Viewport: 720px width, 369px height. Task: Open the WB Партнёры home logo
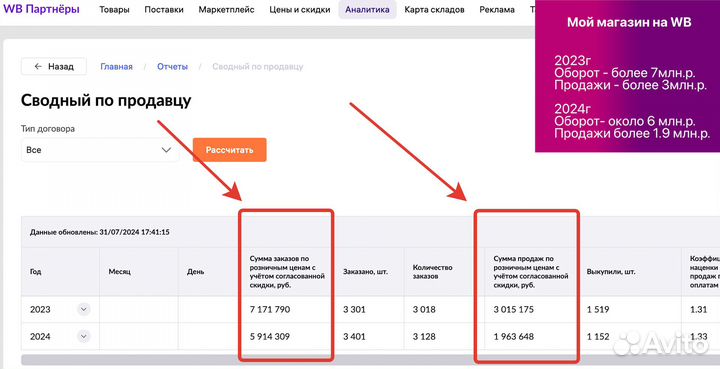(x=41, y=9)
